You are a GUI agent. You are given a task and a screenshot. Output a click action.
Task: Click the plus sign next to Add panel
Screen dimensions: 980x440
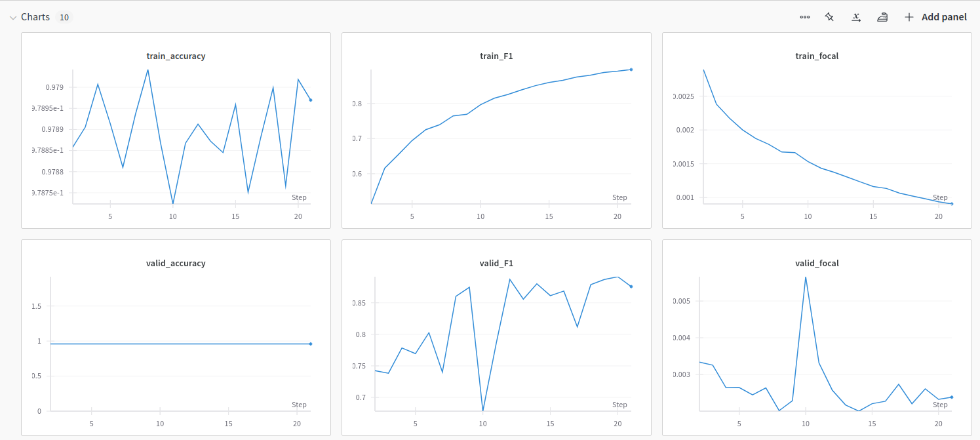tap(909, 17)
